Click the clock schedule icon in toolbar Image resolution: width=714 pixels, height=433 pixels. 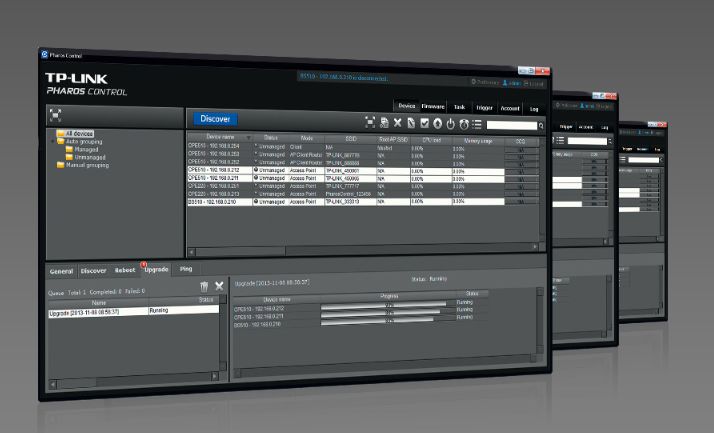[464, 124]
